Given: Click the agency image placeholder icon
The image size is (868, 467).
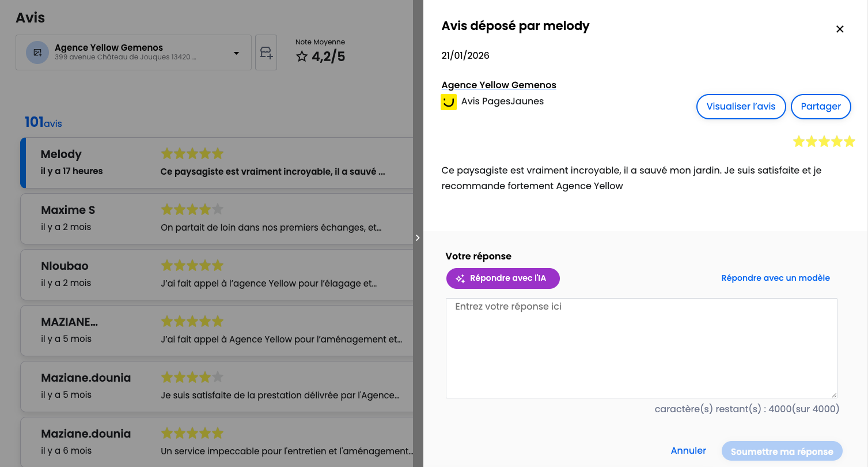Looking at the screenshot, I should (x=37, y=52).
